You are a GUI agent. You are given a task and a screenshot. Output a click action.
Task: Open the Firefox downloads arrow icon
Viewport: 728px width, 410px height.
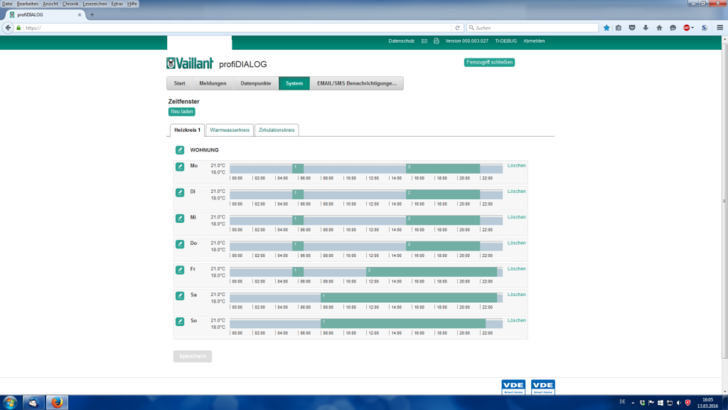coord(645,27)
